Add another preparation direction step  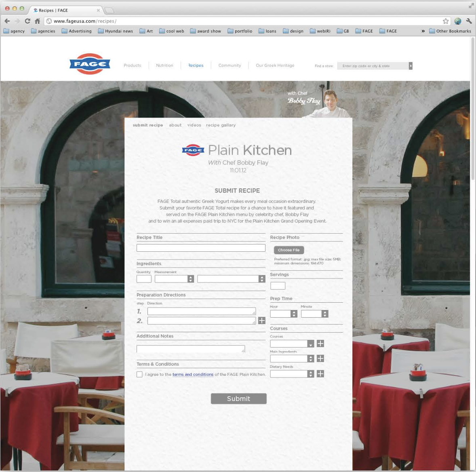pyautogui.click(x=261, y=320)
